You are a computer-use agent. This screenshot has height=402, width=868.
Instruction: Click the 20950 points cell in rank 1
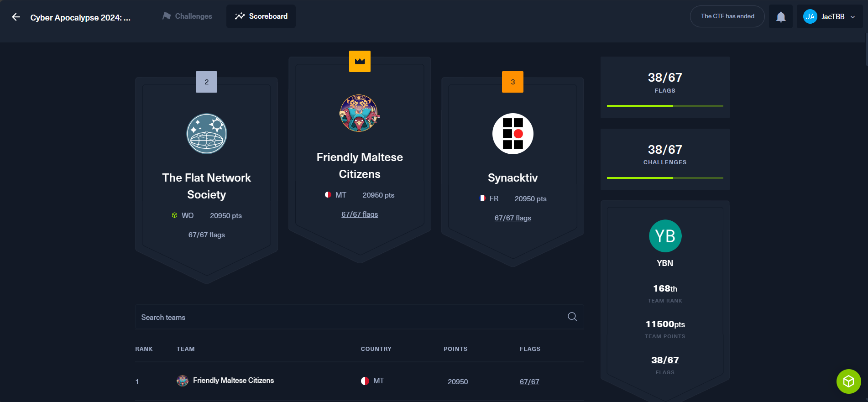click(x=458, y=381)
